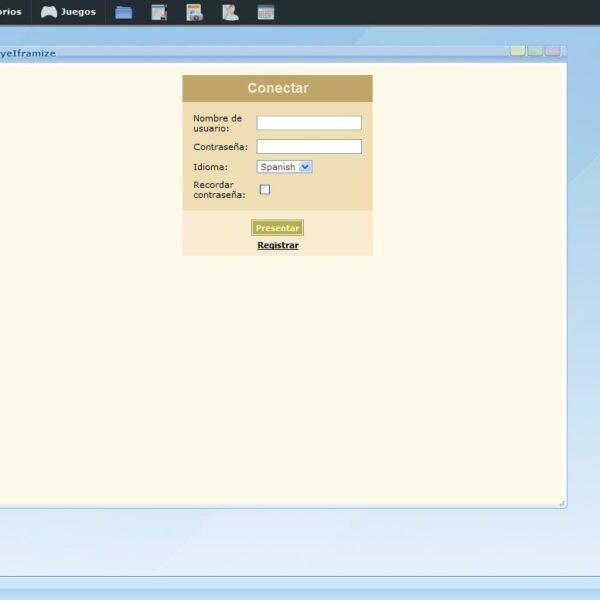Click the window resize grip corner
The height and width of the screenshot is (600, 600).
coord(562,503)
